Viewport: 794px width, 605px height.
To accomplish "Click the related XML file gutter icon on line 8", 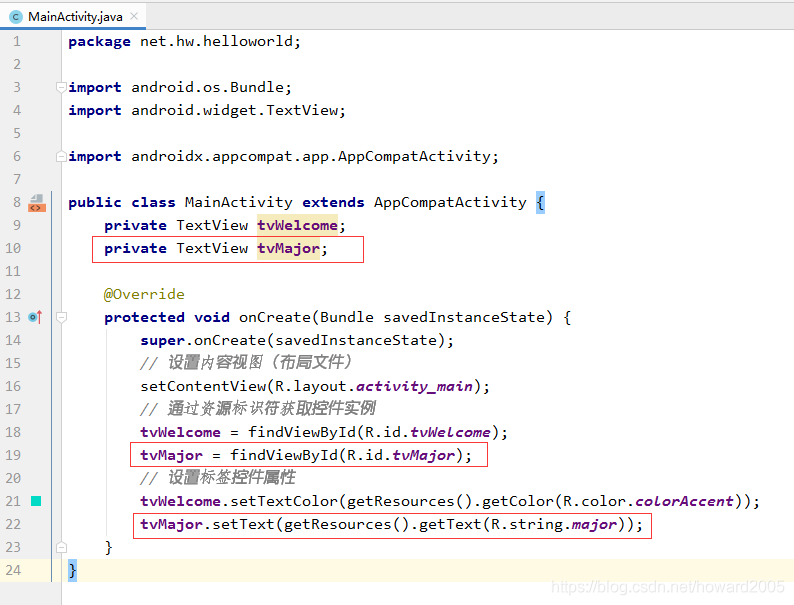I will pyautogui.click(x=37, y=203).
